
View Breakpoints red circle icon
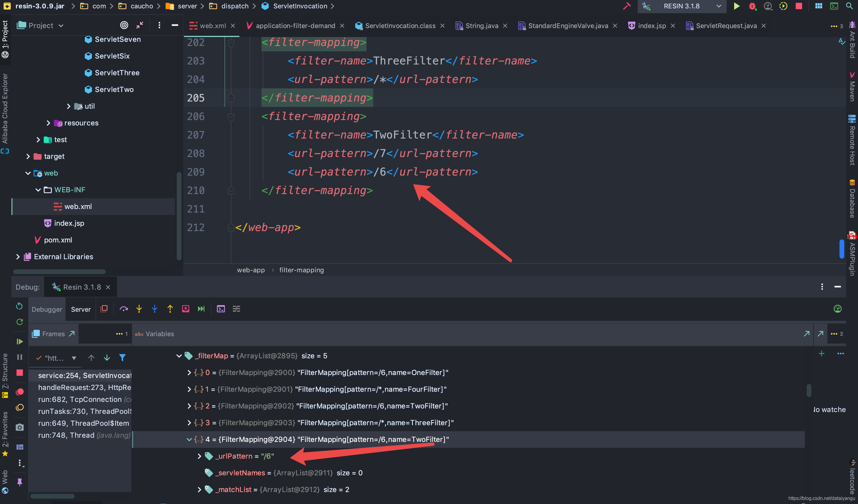(x=20, y=392)
